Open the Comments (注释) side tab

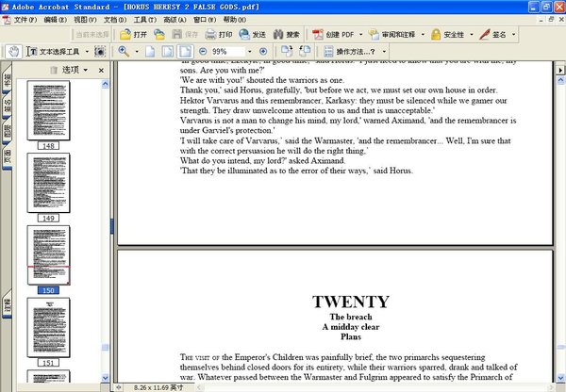7,305
